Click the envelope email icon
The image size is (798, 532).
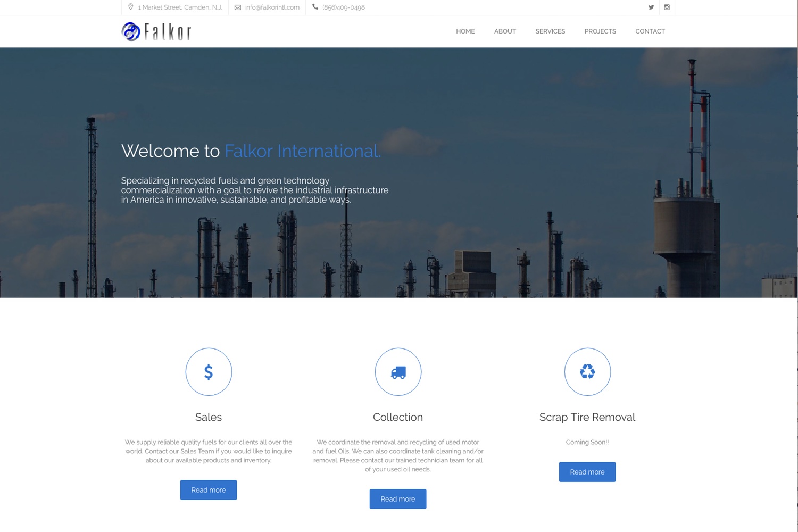pyautogui.click(x=238, y=7)
